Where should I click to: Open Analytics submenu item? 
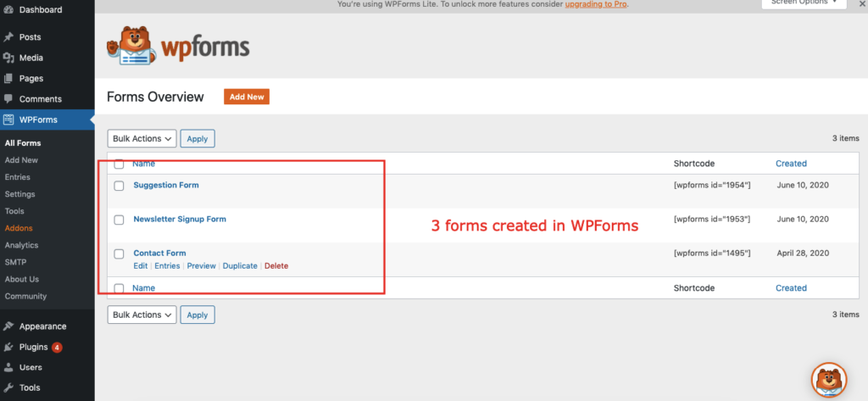(x=21, y=245)
